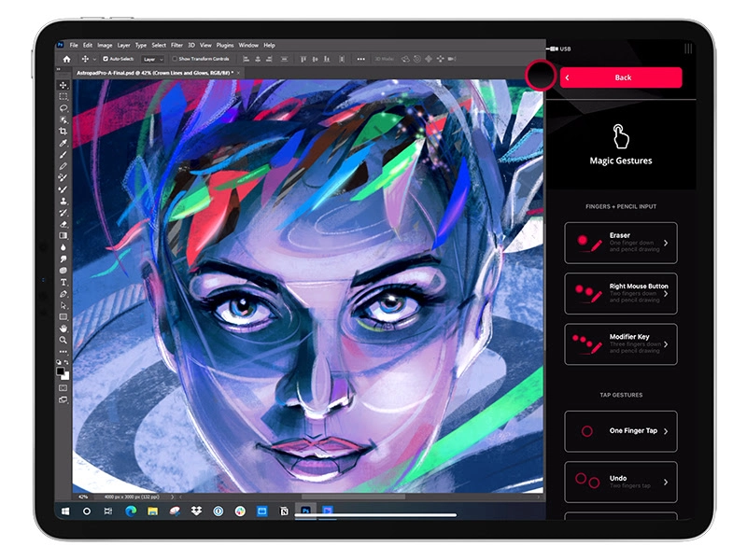
Task: Open the Auto-Select Layer dropdown
Action: coord(153,59)
